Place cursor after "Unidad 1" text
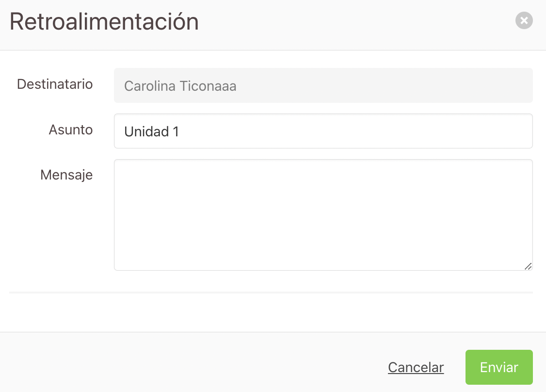 coord(180,131)
